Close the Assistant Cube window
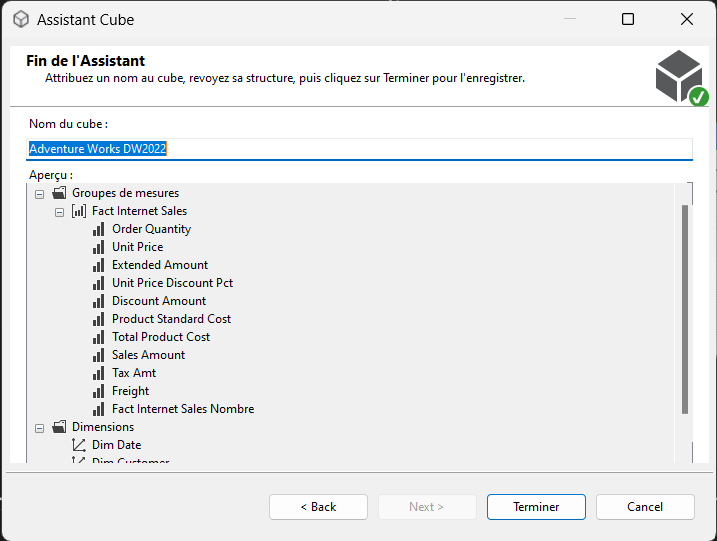Viewport: 717px width, 541px height. [687, 19]
